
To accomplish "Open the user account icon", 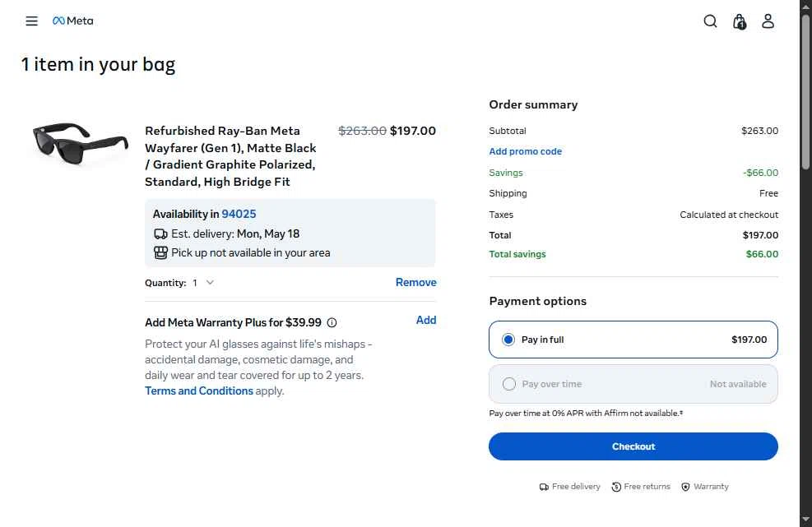I will [768, 21].
